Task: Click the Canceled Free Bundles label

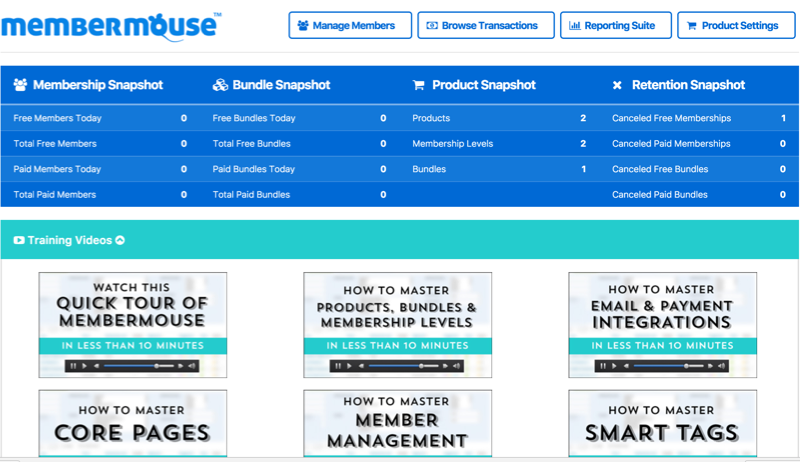Action: [660, 169]
